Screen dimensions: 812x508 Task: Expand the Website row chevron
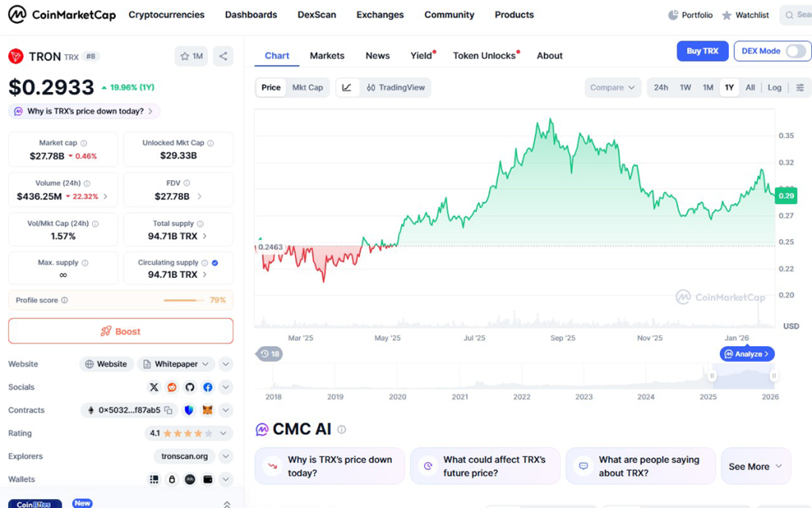pos(226,364)
